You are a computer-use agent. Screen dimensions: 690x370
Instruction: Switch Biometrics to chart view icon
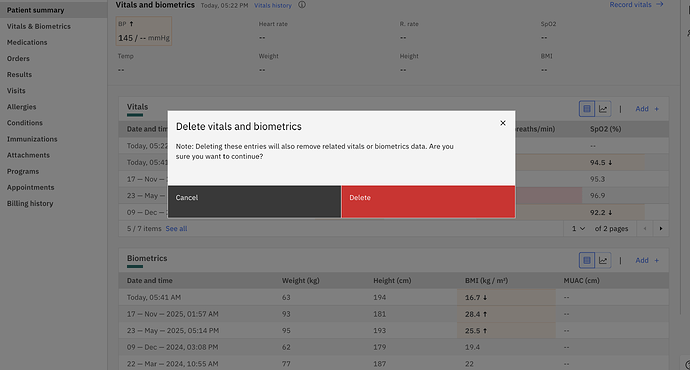pyautogui.click(x=603, y=260)
